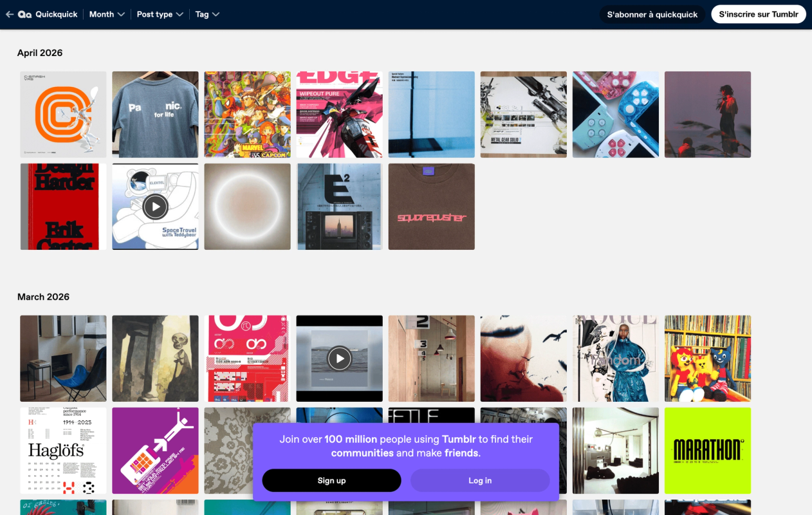Expand the Tag filter dropdown
This screenshot has width=812, height=515.
[207, 14]
